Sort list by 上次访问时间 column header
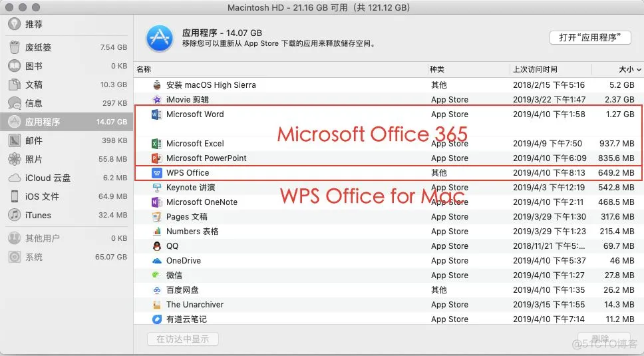Screen dimensions: 644x356 535,69
